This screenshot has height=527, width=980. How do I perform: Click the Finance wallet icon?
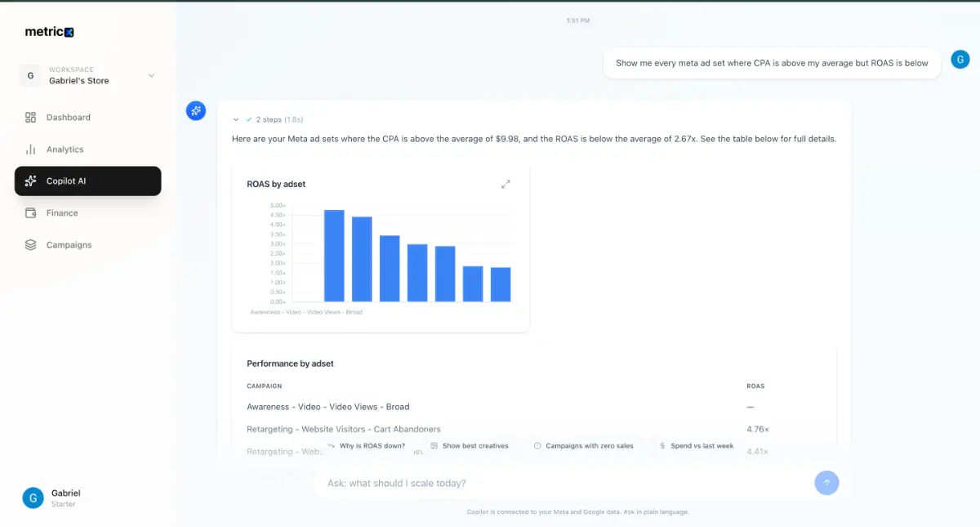(31, 213)
